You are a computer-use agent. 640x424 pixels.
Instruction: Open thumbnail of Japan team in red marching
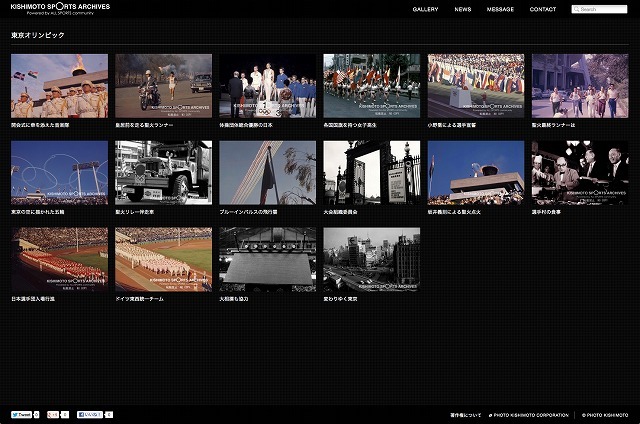[60, 260]
